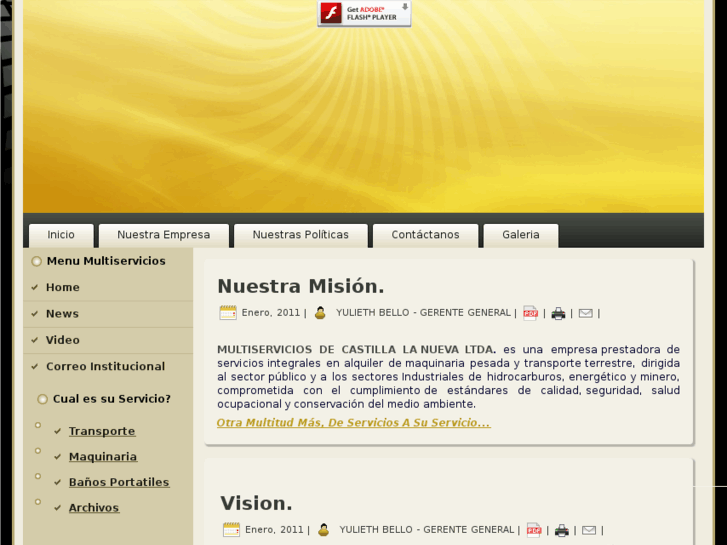Click circle bullet beside Cual es su Servicio?
The image size is (727, 545).
pyautogui.click(x=43, y=399)
